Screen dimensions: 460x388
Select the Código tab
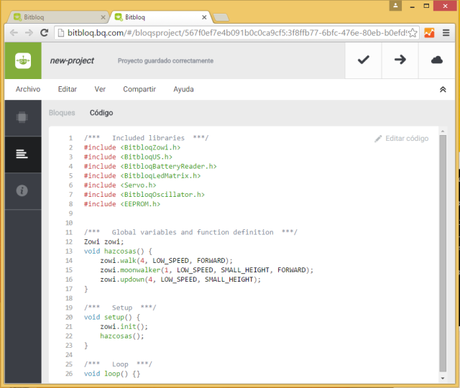[x=101, y=113]
